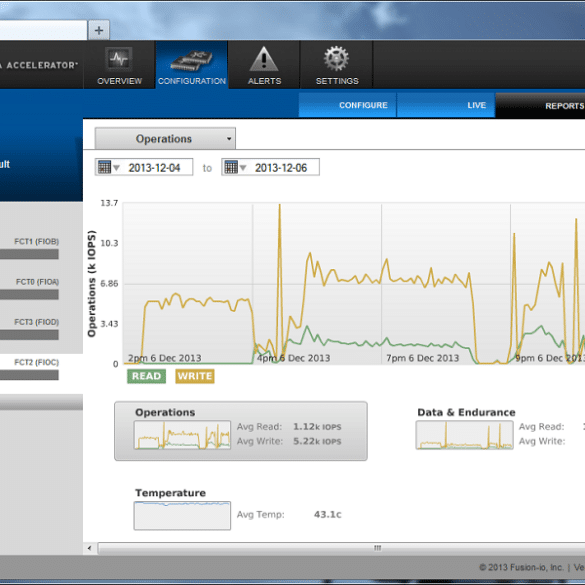Click the '7pm 6 Dec 2013' axis label
The width and height of the screenshot is (585, 585).
tap(422, 358)
